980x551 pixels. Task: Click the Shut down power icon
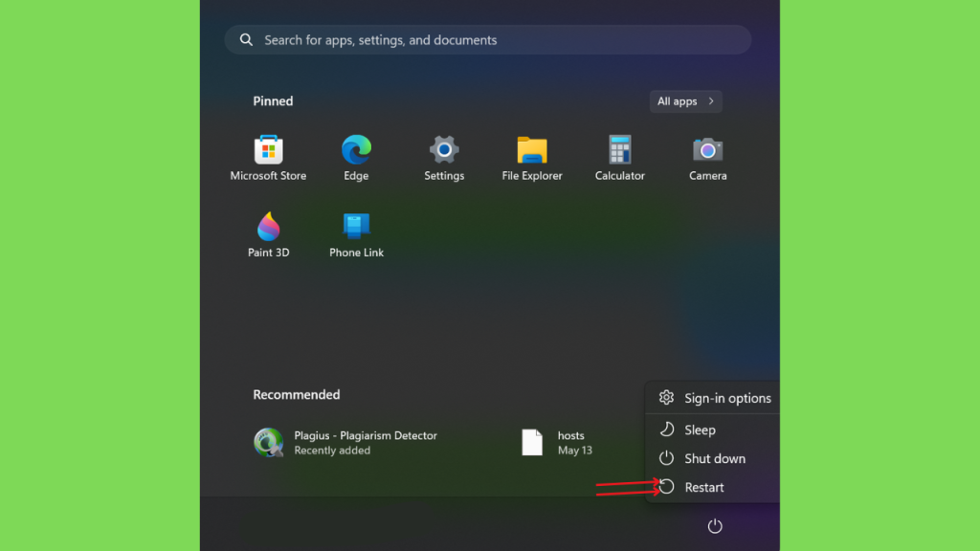(666, 458)
